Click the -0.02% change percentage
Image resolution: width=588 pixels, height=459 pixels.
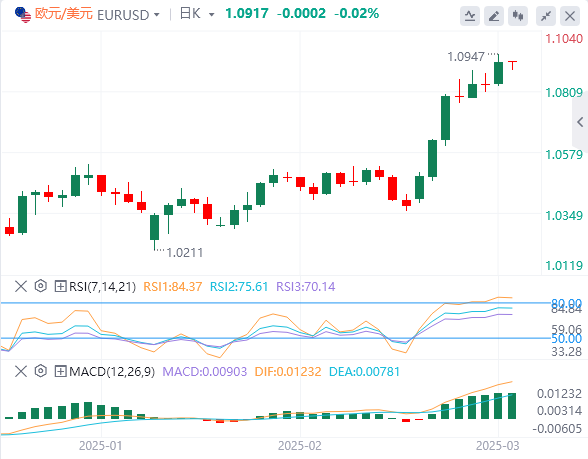coord(356,14)
